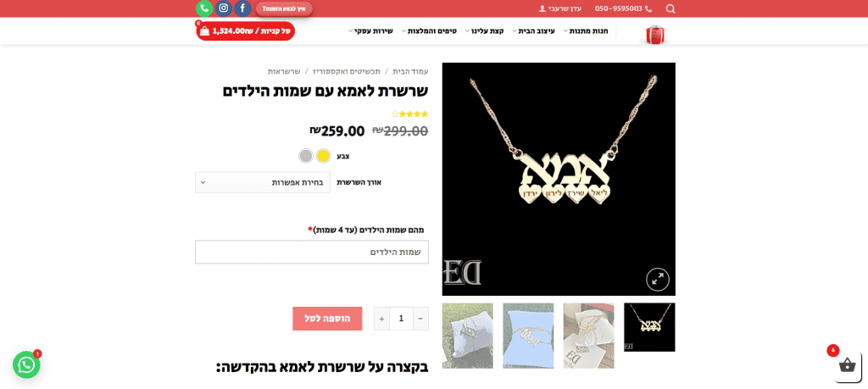
Task: Select the silver color option
Action: [306, 156]
